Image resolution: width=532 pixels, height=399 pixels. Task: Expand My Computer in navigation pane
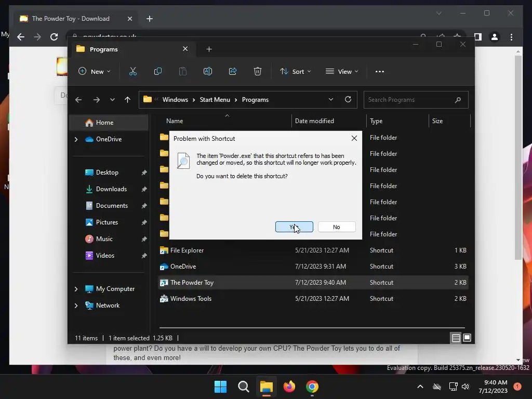pyautogui.click(x=76, y=289)
